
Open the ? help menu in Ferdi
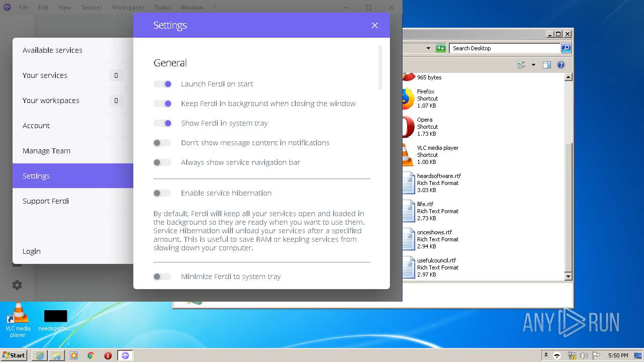tap(214, 8)
